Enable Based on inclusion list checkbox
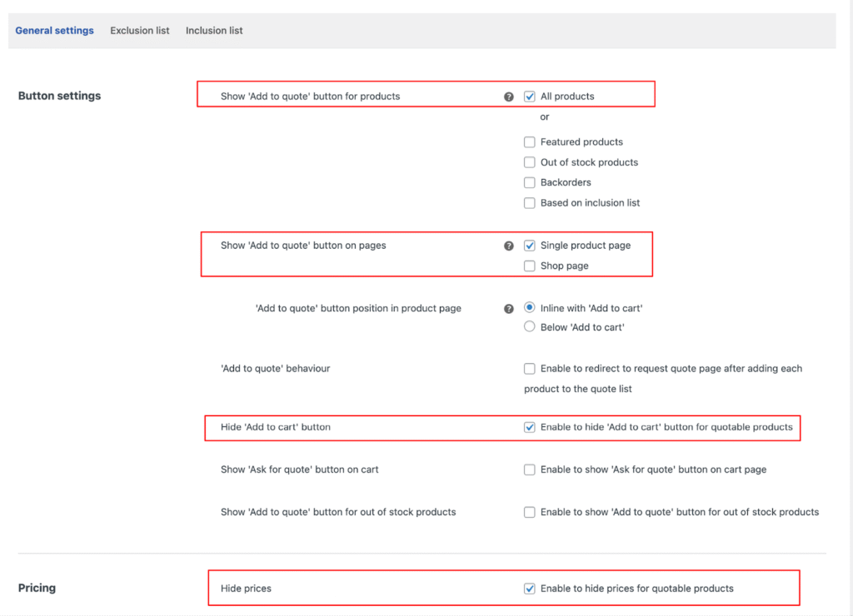This screenshot has width=853, height=616. [530, 203]
